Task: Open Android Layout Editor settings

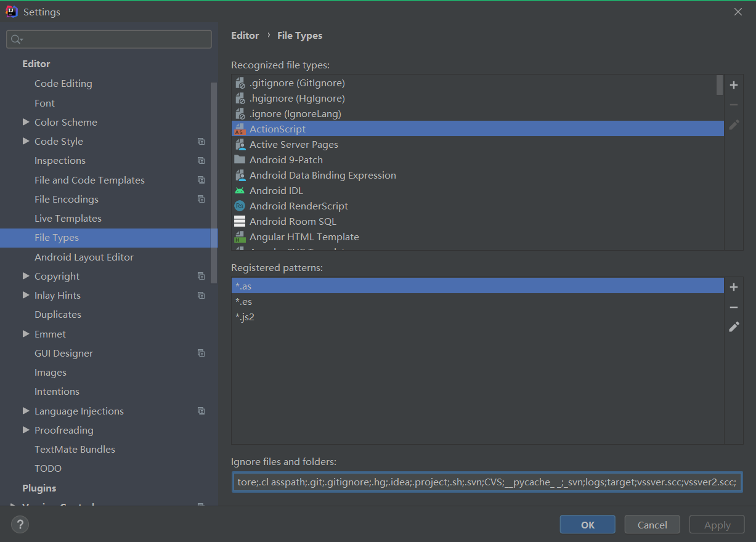Action: click(x=84, y=257)
